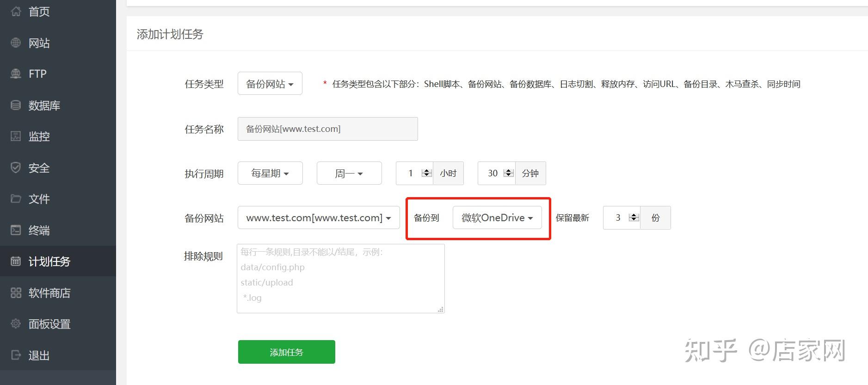The image size is (868, 385).
Task: Click the 任务名称 input field
Action: pos(328,129)
